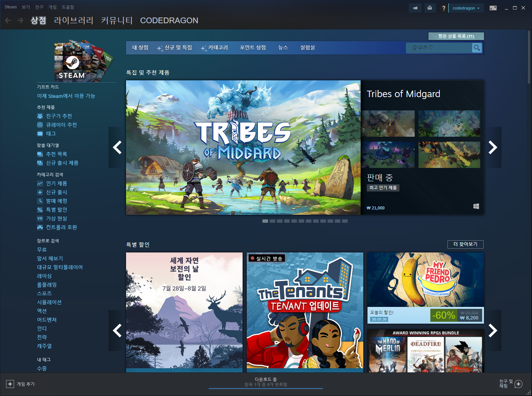Open The Tenants live broadcast card
This screenshot has width=532, height=396.
(x=305, y=312)
